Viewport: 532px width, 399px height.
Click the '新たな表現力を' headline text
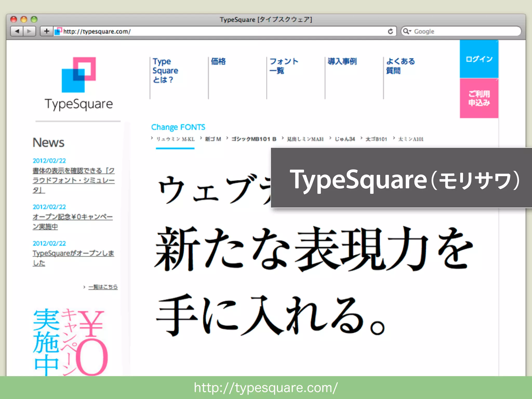pyautogui.click(x=314, y=249)
